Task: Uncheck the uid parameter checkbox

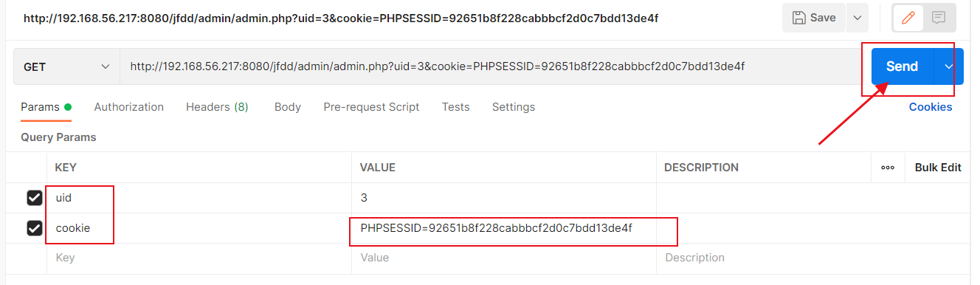Action: tap(34, 198)
